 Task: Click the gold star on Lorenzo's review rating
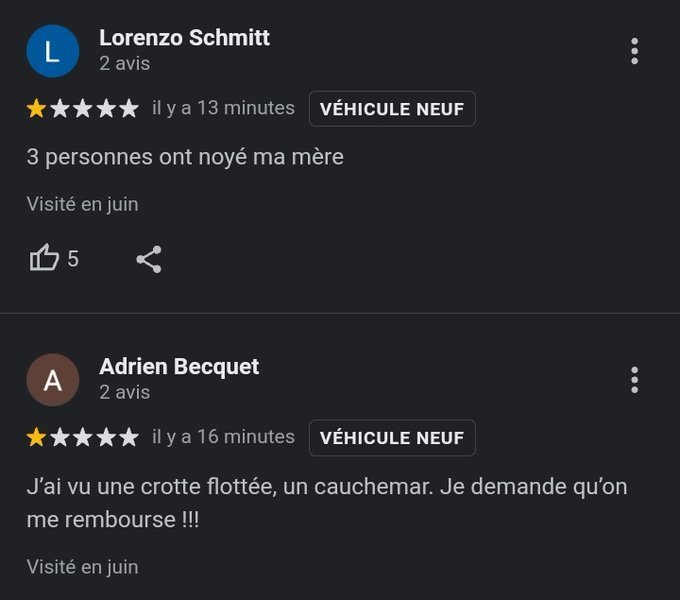point(37,109)
